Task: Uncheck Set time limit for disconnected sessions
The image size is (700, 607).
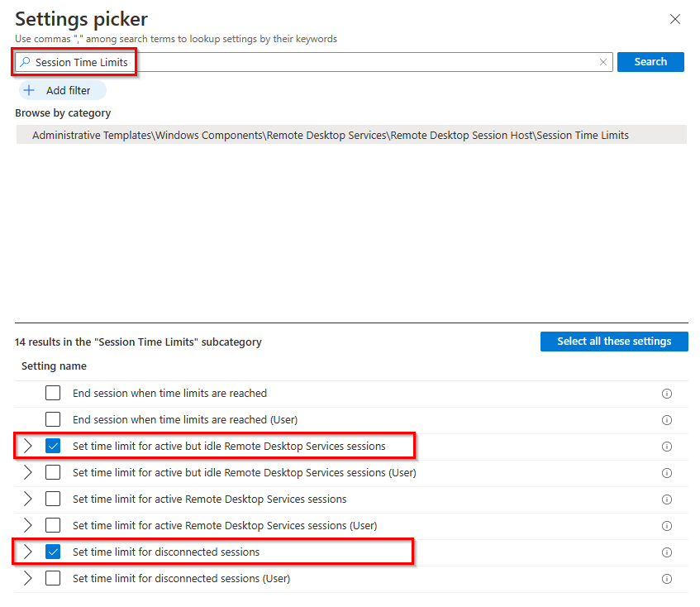Action: click(53, 552)
